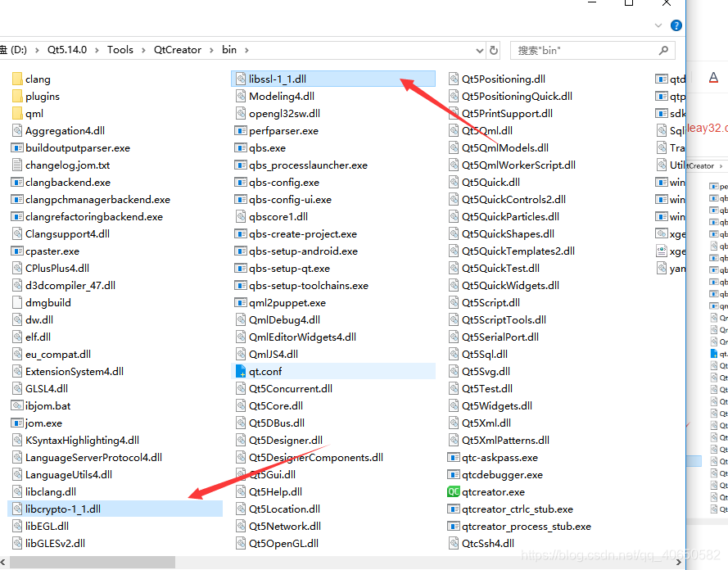Go to the QtCreator folder breadcrumb

click(178, 50)
